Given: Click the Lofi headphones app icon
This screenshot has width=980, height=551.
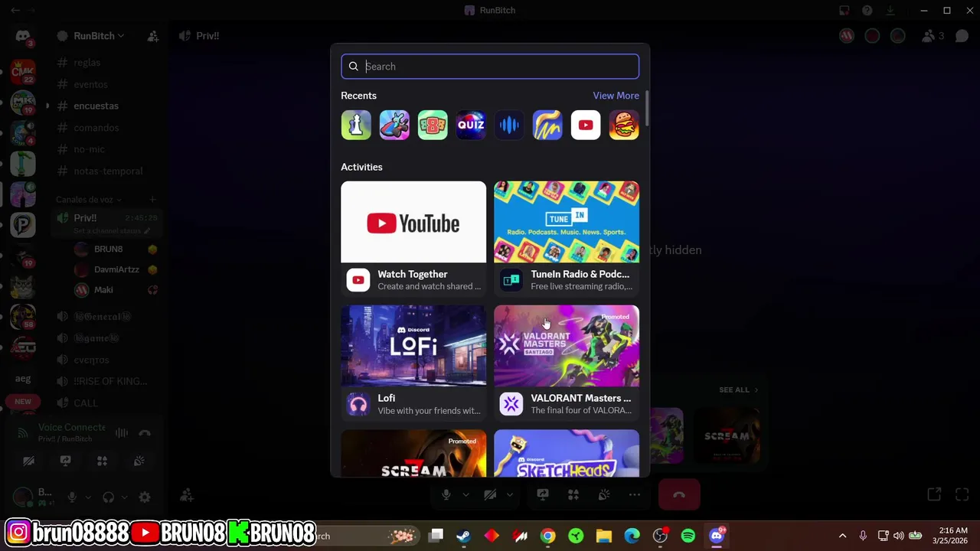Looking at the screenshot, I should point(358,404).
